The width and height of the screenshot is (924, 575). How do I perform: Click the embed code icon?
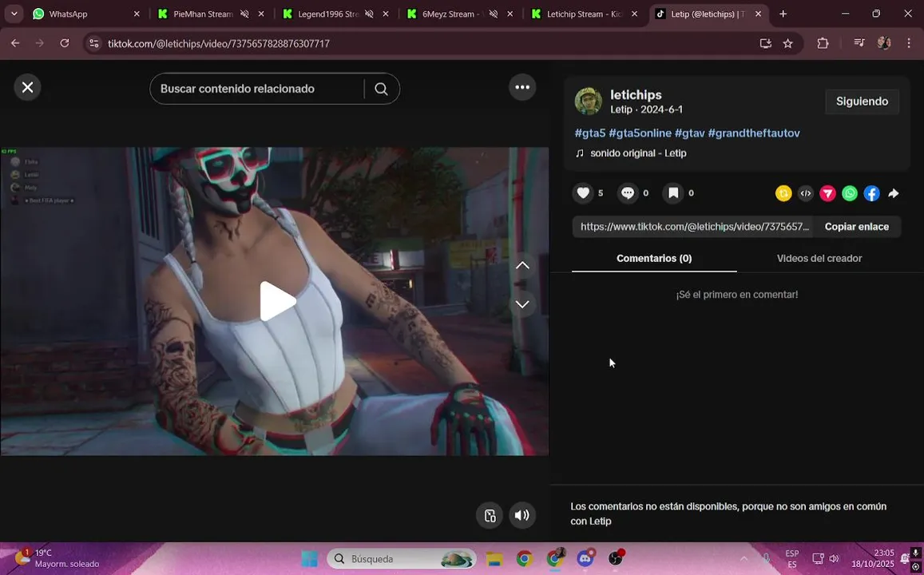point(806,193)
